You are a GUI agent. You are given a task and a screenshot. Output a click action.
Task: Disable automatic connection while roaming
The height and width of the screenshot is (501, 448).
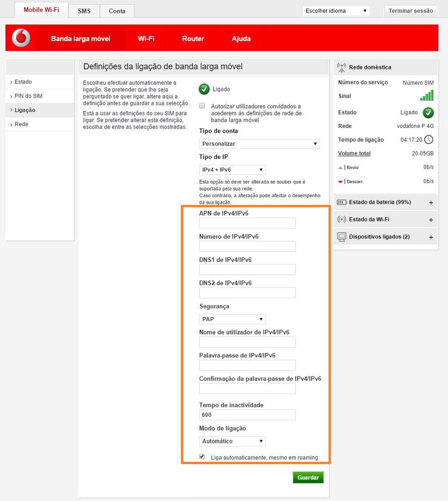tap(202, 456)
